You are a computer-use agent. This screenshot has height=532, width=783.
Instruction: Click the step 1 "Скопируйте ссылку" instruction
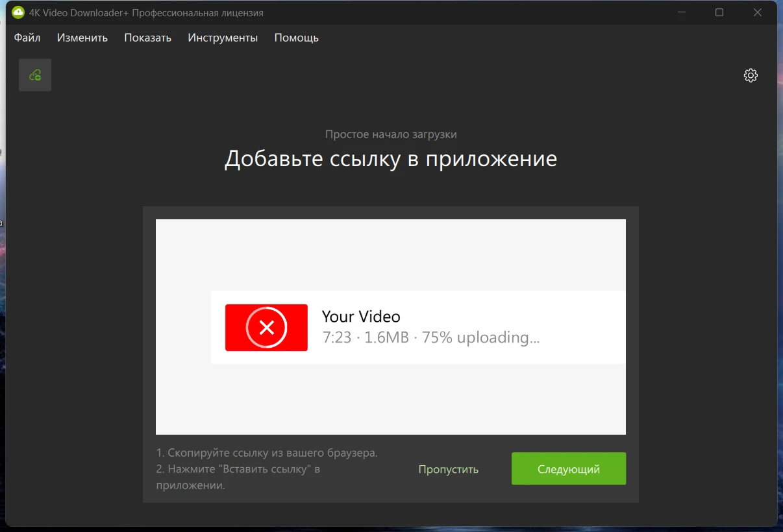[267, 453]
